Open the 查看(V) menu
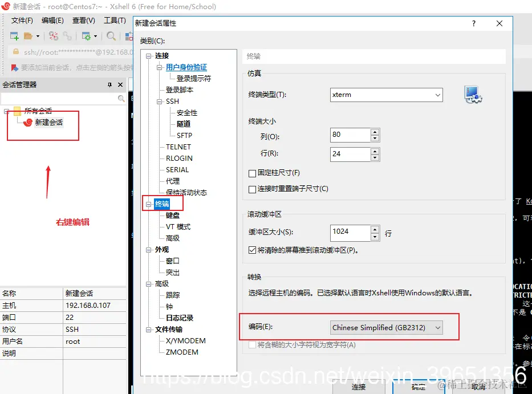 [83, 21]
